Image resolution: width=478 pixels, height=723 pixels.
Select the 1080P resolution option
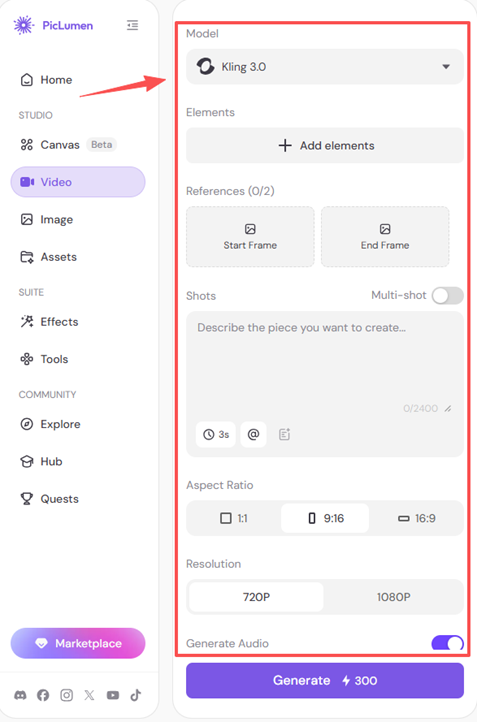393,597
